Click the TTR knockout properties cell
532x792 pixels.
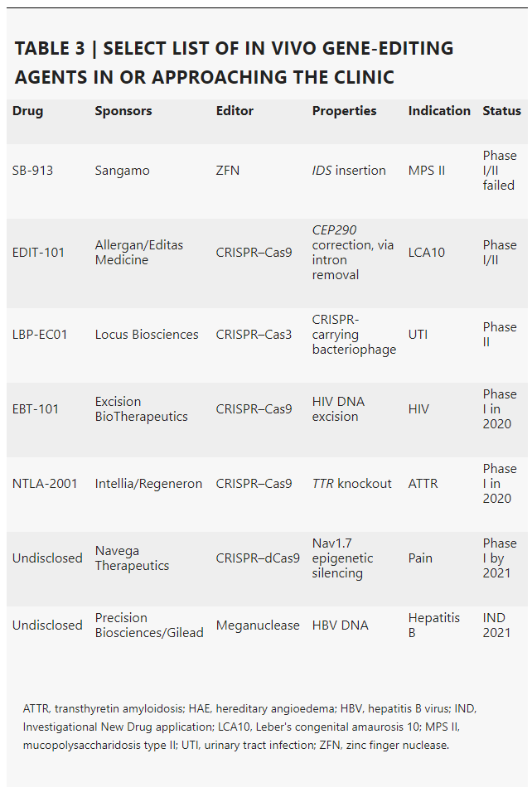click(351, 484)
